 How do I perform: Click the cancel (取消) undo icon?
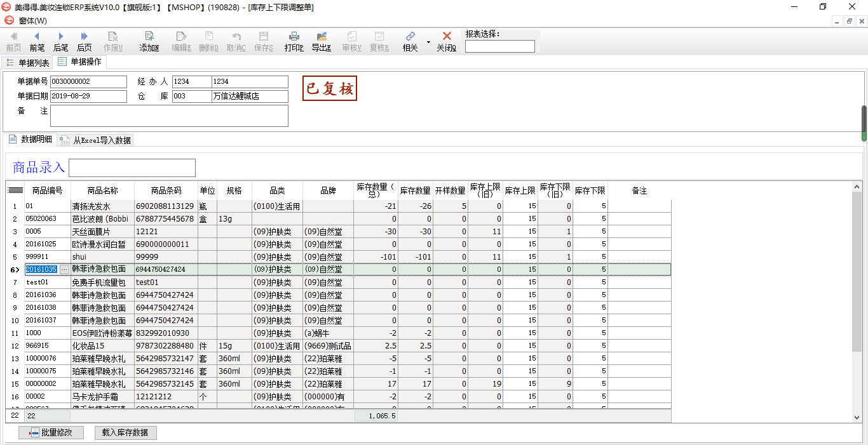pos(236,37)
